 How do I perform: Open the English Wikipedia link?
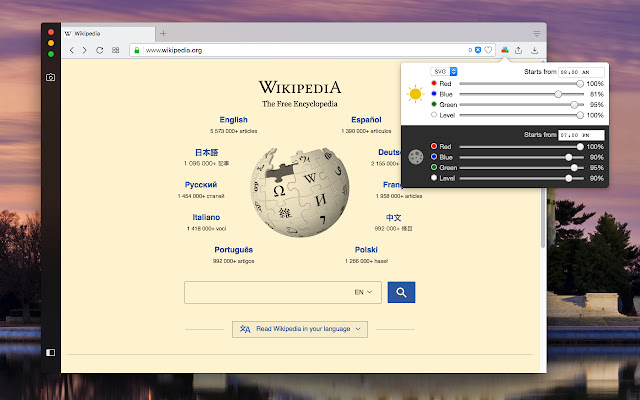pyautogui.click(x=233, y=120)
